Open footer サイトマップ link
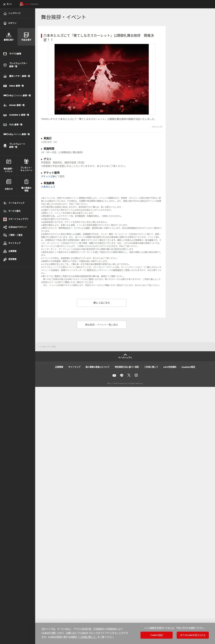 tap(74, 367)
